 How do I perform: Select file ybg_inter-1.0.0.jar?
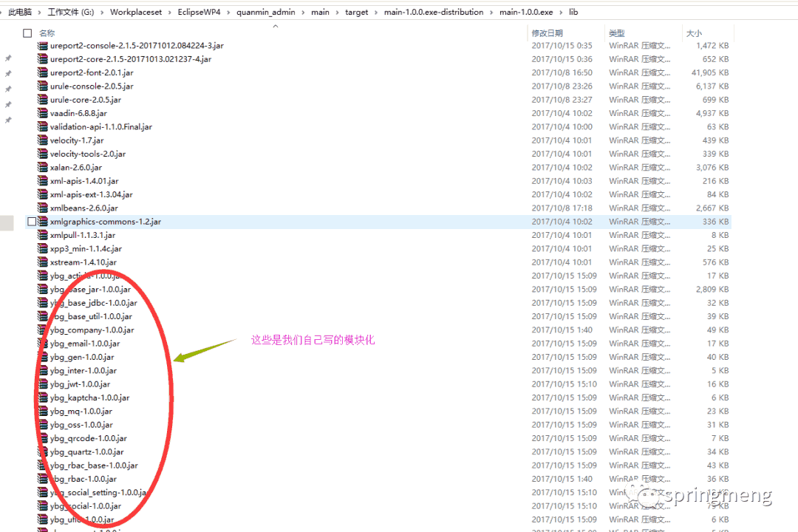coord(83,371)
